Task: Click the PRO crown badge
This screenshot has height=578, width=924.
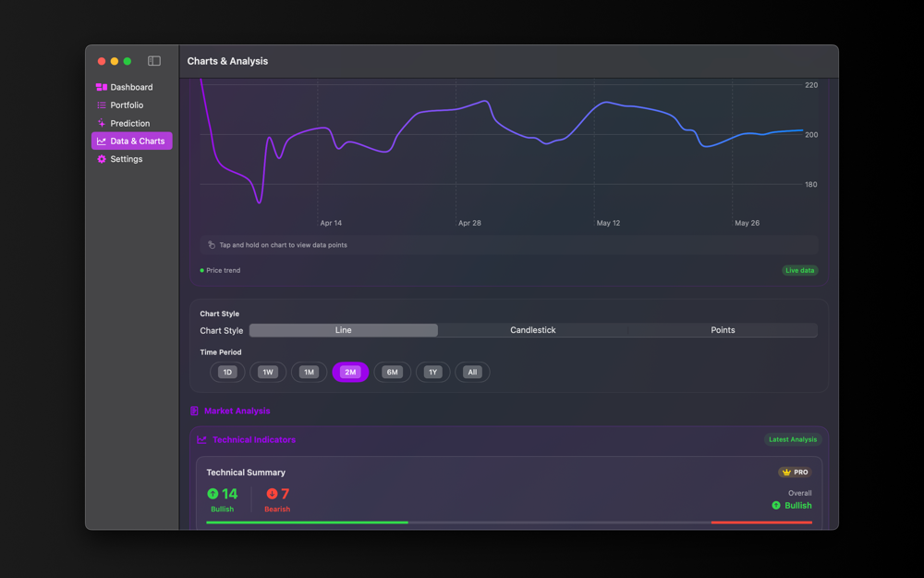Action: (795, 472)
